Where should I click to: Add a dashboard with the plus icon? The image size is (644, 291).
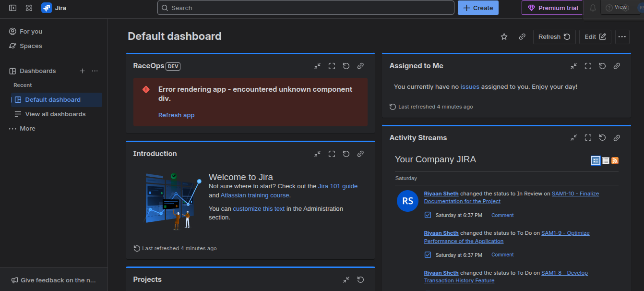pyautogui.click(x=82, y=71)
